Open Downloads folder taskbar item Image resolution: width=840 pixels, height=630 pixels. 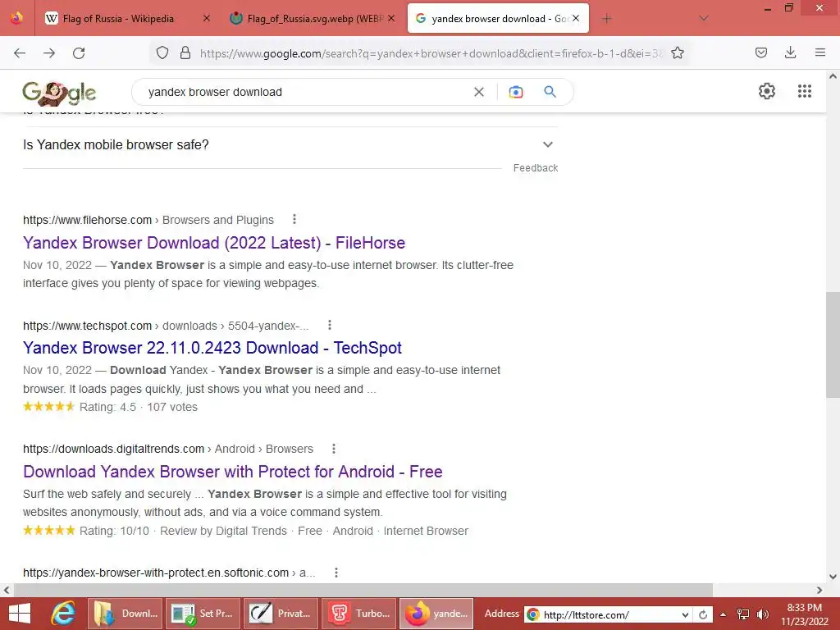click(x=125, y=614)
